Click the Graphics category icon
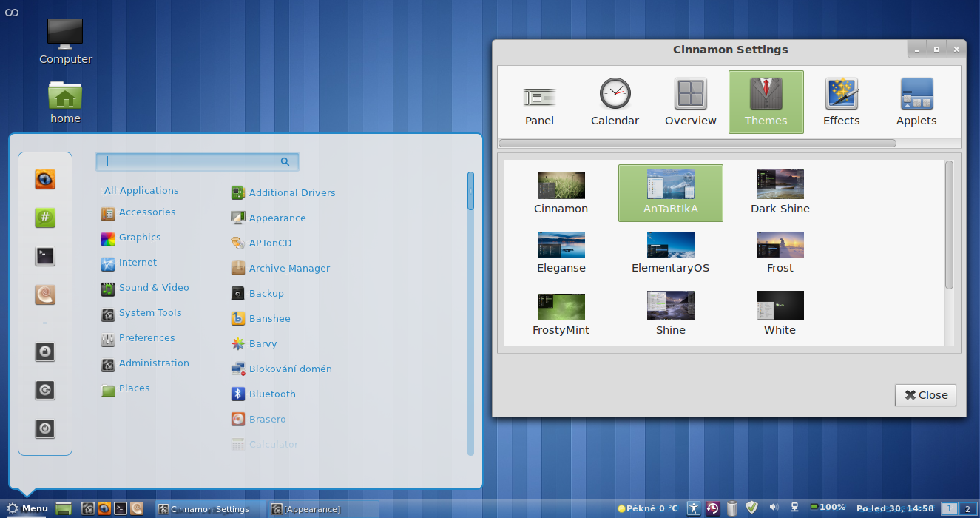980x518 pixels. [x=108, y=239]
